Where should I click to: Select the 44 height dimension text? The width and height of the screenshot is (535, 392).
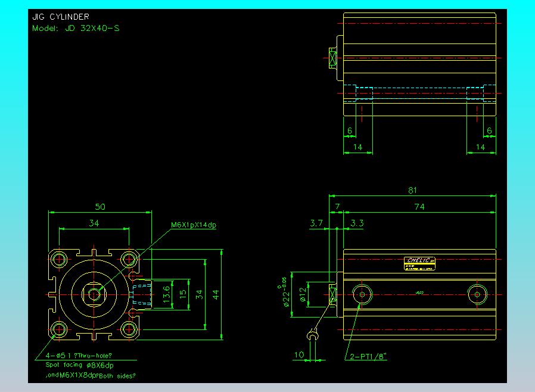tap(217, 294)
